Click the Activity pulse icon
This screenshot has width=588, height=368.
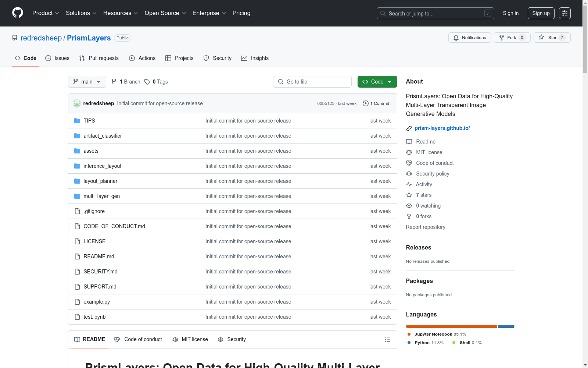point(409,184)
